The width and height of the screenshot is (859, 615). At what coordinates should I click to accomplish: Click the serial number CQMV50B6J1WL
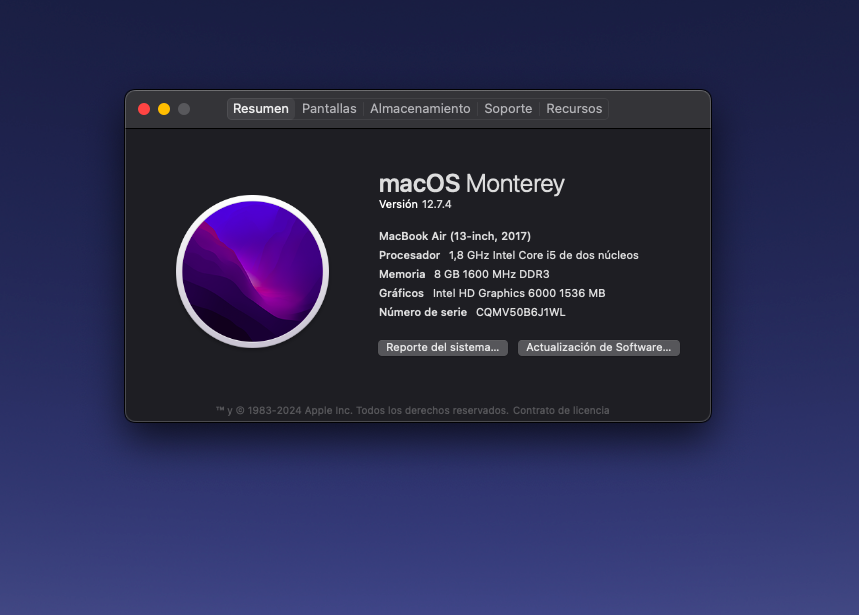520,312
